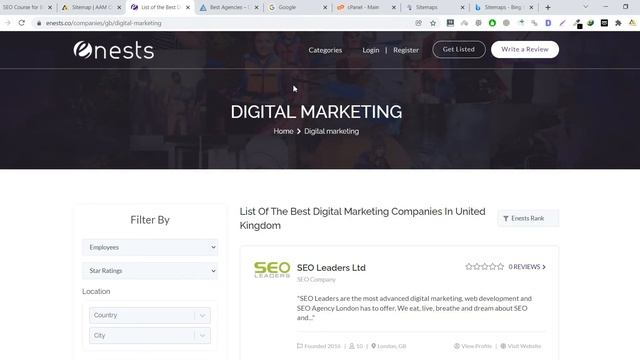Click the share page icon in address bar
The image size is (640, 360).
pyautogui.click(x=418, y=23)
